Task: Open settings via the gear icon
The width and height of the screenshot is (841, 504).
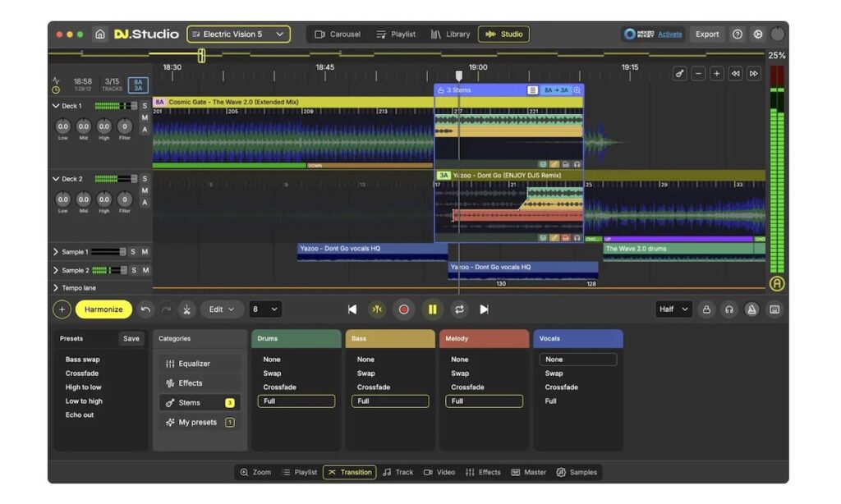Action: point(757,34)
